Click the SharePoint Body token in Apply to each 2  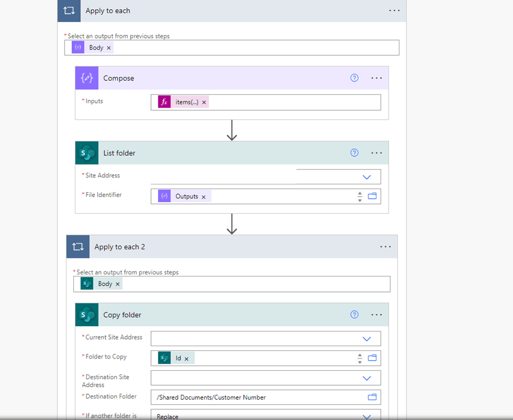(101, 283)
